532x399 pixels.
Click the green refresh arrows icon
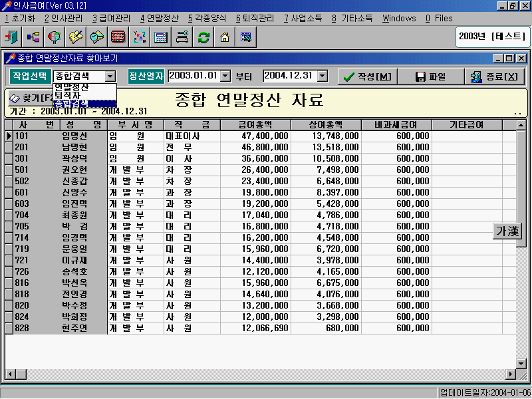tap(203, 37)
